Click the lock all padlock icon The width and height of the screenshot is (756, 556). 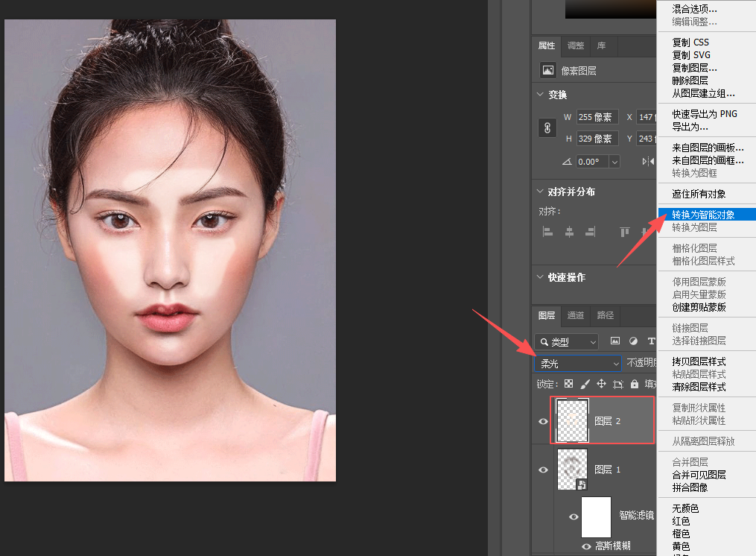coord(635,384)
